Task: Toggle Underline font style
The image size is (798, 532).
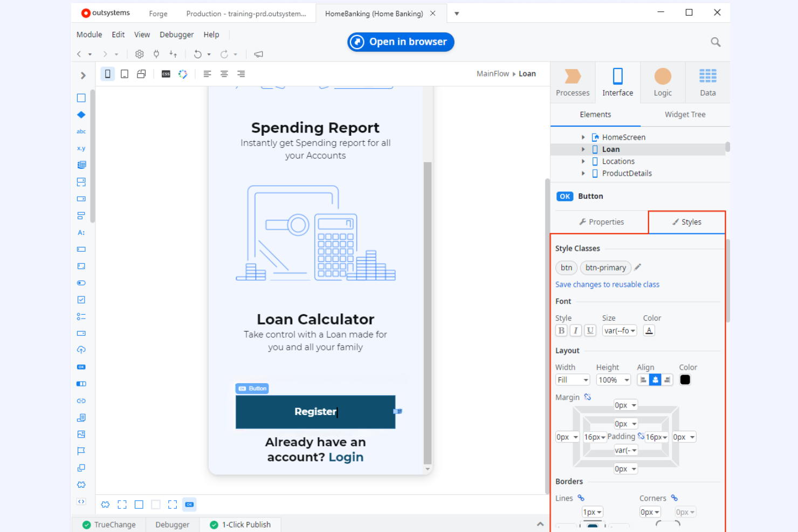Action: tap(590, 330)
